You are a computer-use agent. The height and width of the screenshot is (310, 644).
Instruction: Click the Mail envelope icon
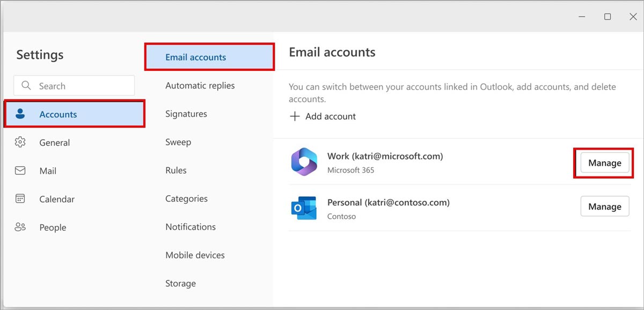[x=20, y=171]
